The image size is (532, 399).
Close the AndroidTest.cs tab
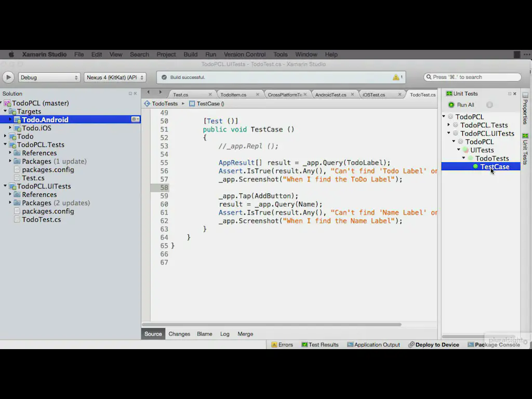pos(352,95)
